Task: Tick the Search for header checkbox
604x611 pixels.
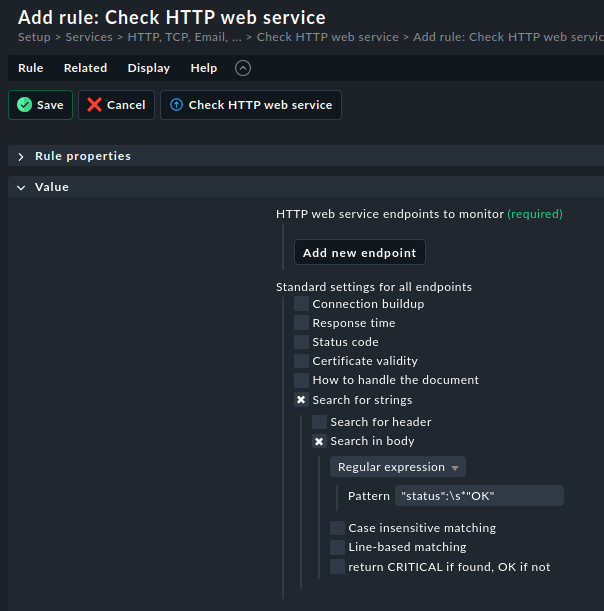Action: click(319, 422)
